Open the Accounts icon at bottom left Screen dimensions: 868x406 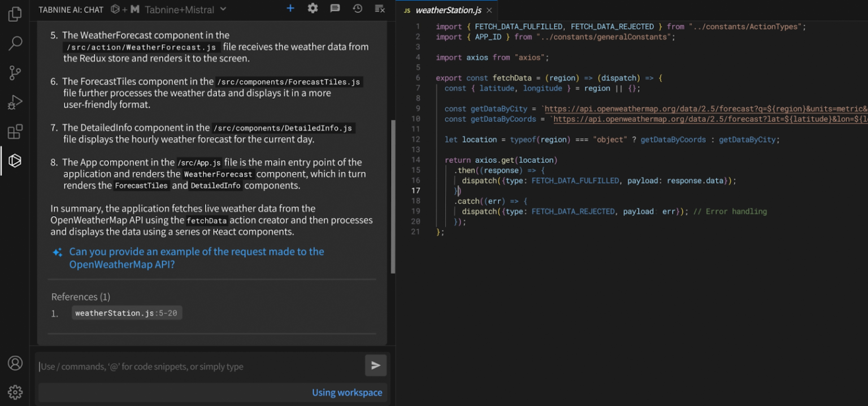click(14, 364)
